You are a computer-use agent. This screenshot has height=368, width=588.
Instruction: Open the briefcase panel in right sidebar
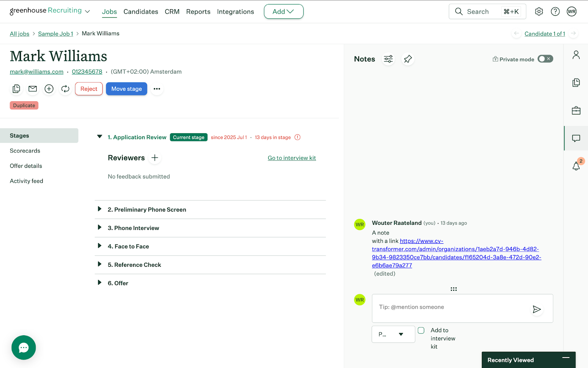576,110
